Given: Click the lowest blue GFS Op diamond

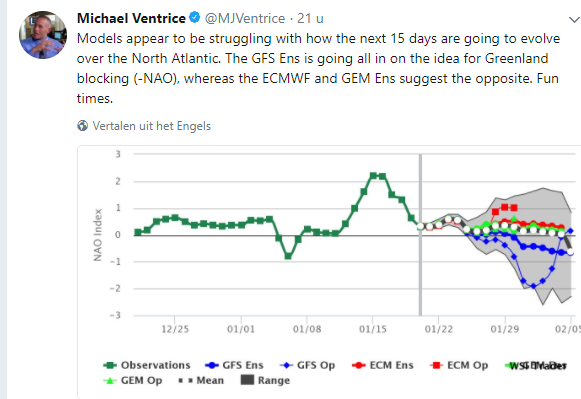Looking at the screenshot, I should tap(534, 286).
